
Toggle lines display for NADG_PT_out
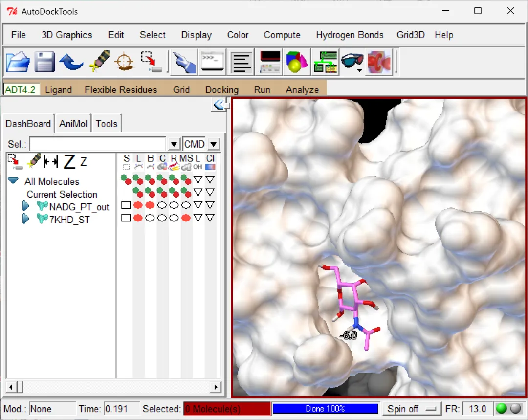[x=138, y=205]
